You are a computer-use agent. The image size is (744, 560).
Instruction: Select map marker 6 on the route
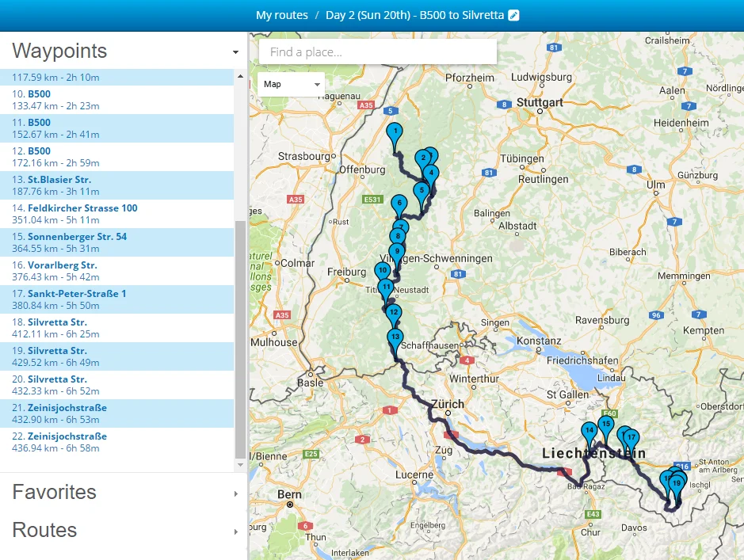[x=399, y=204]
